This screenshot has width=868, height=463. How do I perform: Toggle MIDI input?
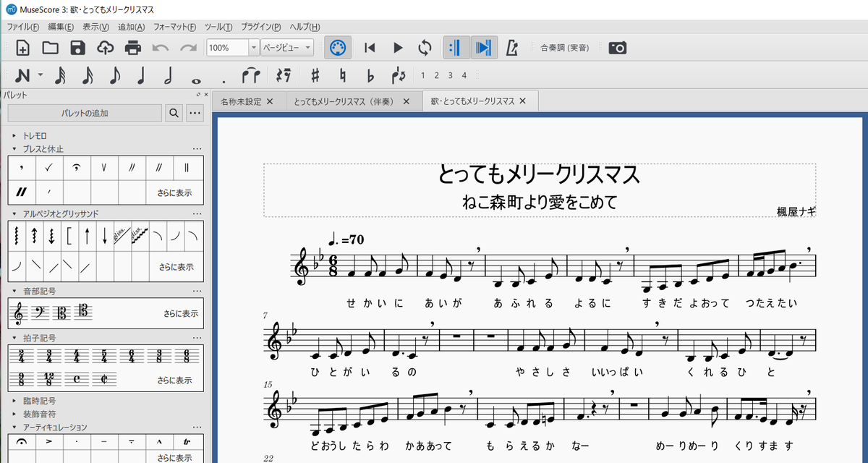tap(336, 48)
